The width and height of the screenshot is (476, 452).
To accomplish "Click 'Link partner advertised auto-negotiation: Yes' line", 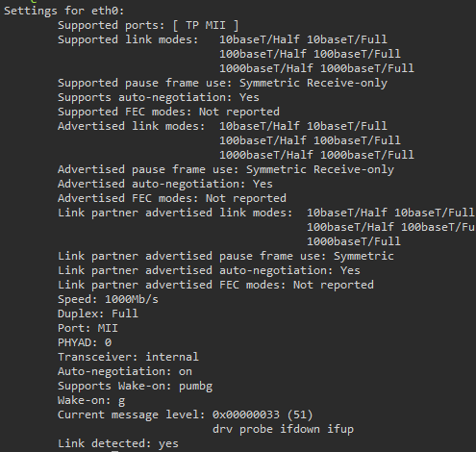I will pyautogui.click(x=209, y=270).
